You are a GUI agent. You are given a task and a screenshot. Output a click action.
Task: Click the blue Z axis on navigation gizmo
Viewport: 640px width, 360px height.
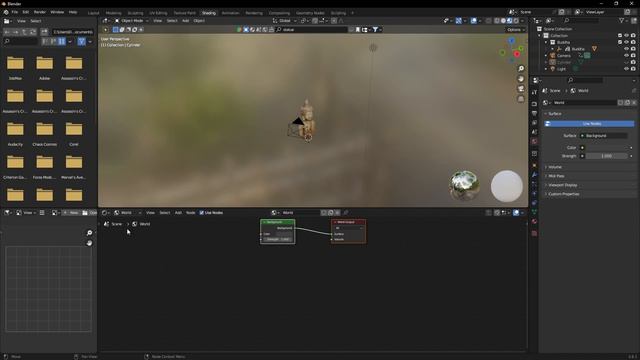[511, 41]
